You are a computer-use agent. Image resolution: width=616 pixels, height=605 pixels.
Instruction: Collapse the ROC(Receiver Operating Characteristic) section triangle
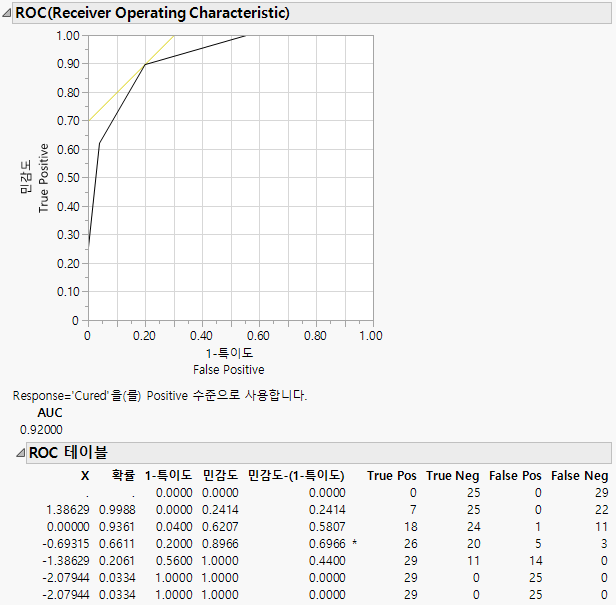tap(6, 13)
